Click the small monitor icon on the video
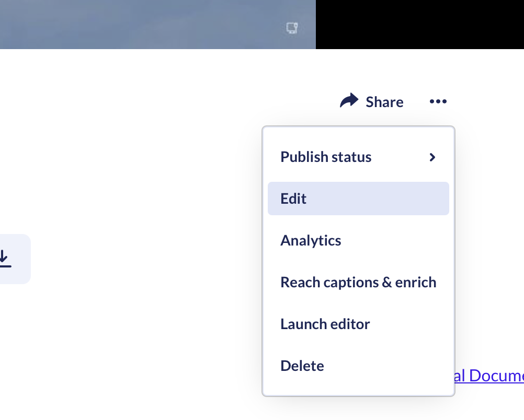524x420 pixels. point(292,28)
